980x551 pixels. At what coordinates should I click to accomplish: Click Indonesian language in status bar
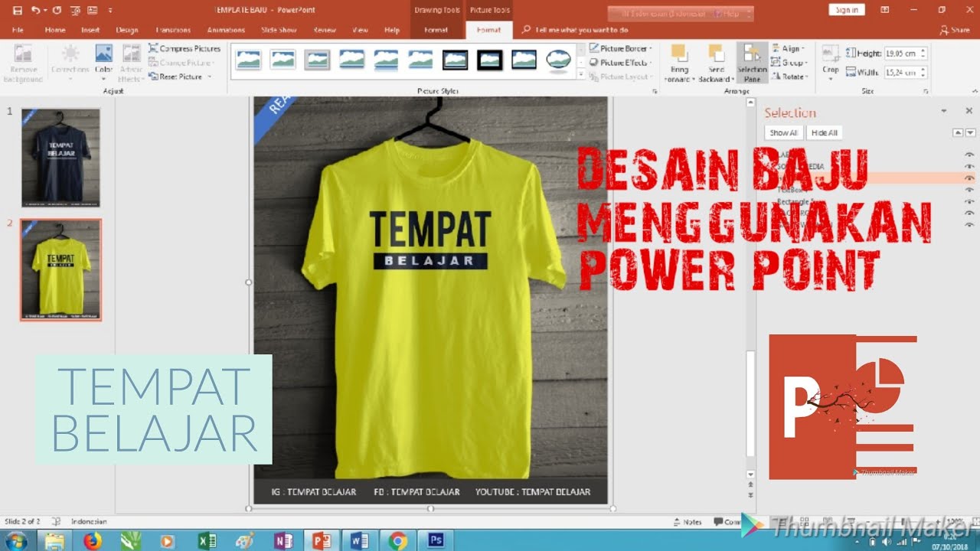[90, 522]
